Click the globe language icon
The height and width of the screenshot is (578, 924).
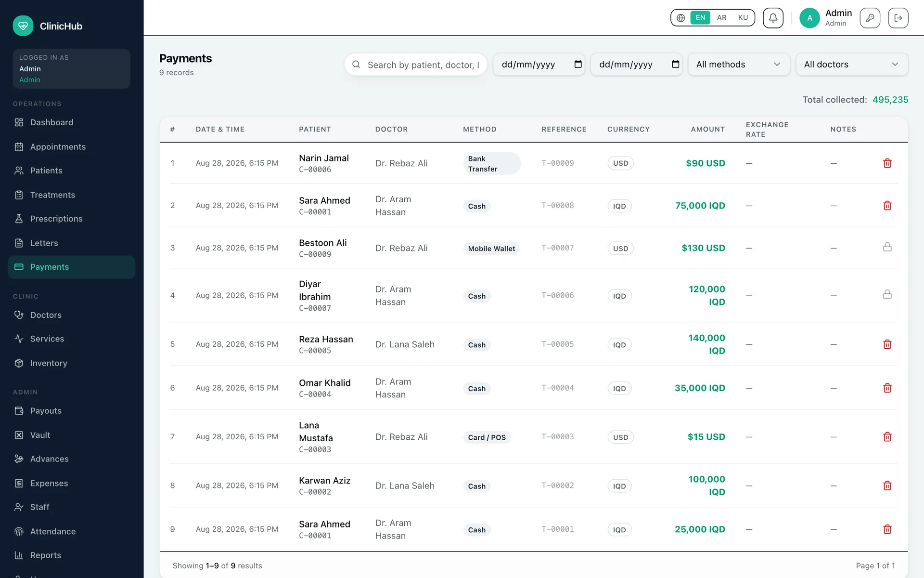(680, 18)
